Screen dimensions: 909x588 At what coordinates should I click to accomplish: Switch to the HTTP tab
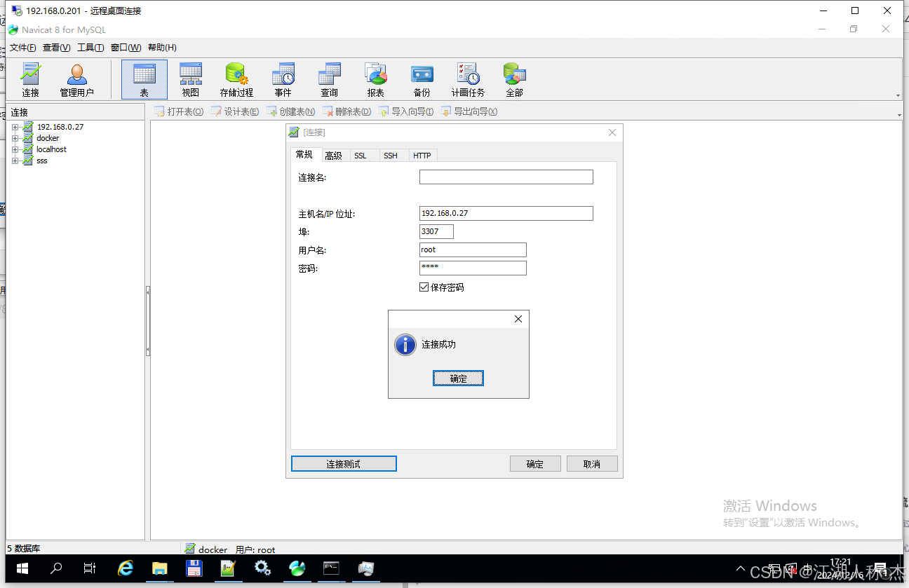point(422,156)
